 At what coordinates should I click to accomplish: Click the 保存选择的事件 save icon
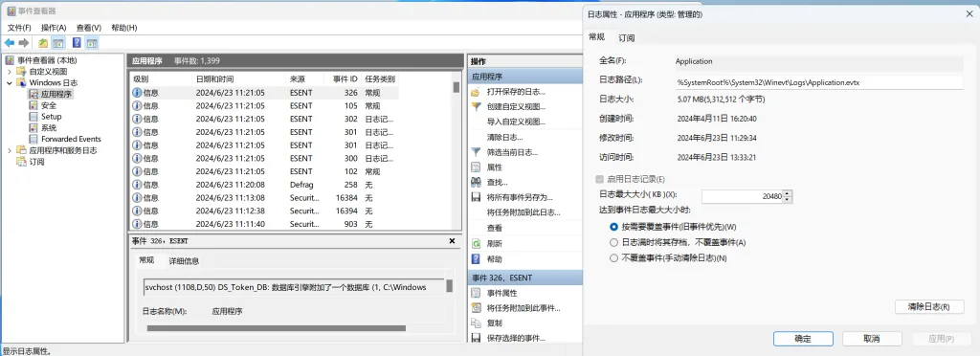[476, 338]
